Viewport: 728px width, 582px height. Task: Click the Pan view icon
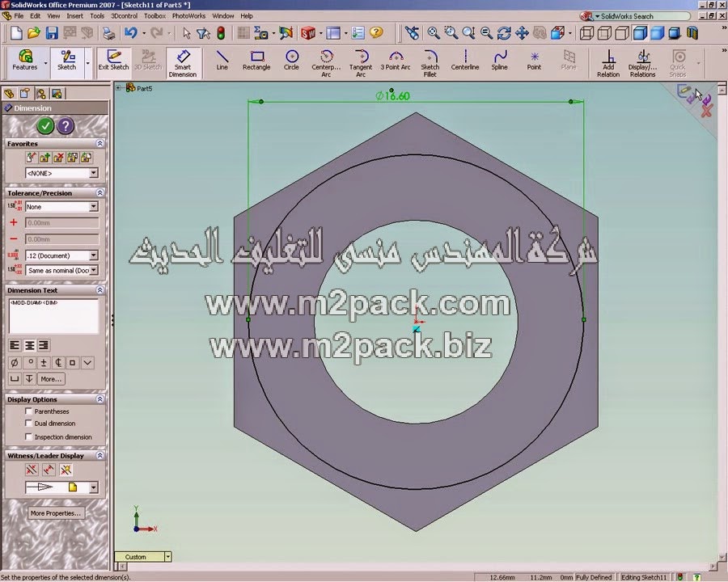click(x=522, y=33)
